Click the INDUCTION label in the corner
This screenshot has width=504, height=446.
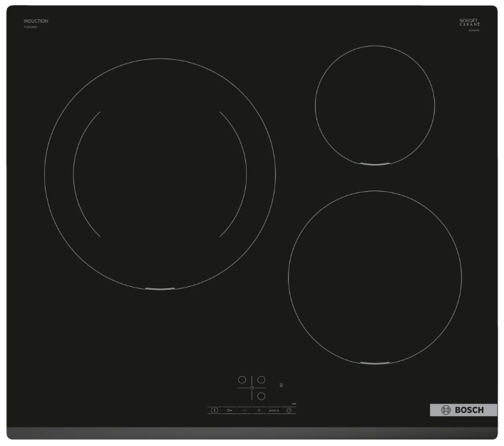coord(35,21)
